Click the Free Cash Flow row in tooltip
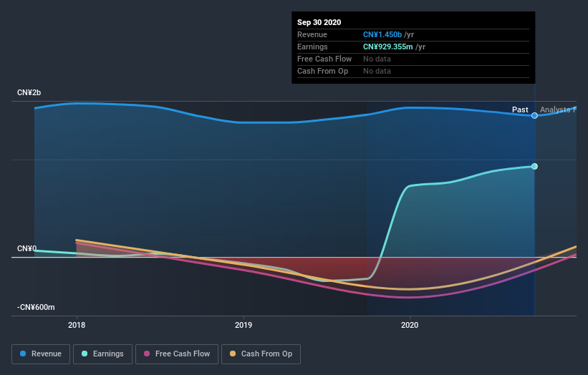This screenshot has height=375, width=588. tap(413, 59)
